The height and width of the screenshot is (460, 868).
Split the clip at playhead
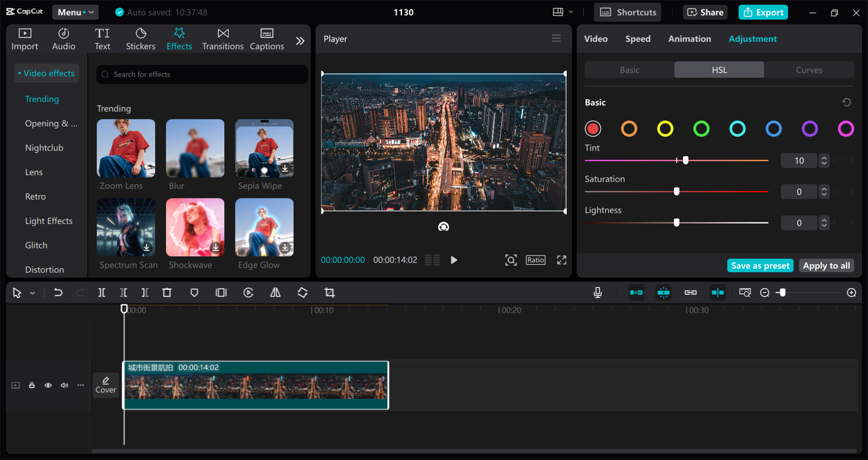[101, 293]
